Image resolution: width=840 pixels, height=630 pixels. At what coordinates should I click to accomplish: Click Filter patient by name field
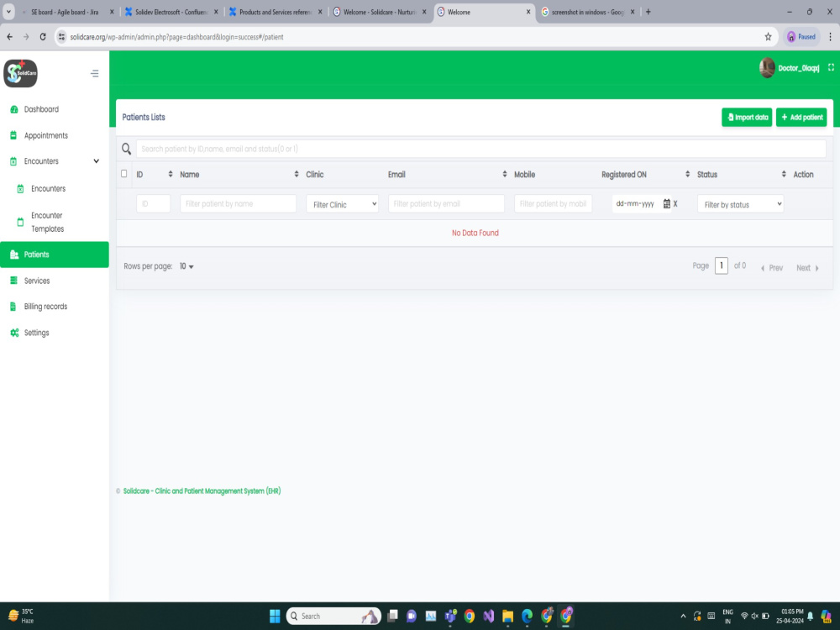pos(238,203)
